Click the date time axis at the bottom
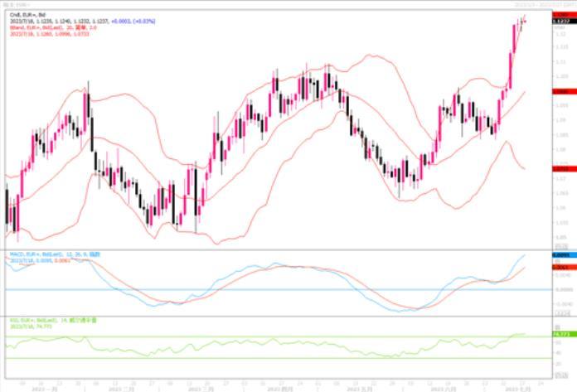This screenshot has height=392, width=577. pos(274,386)
